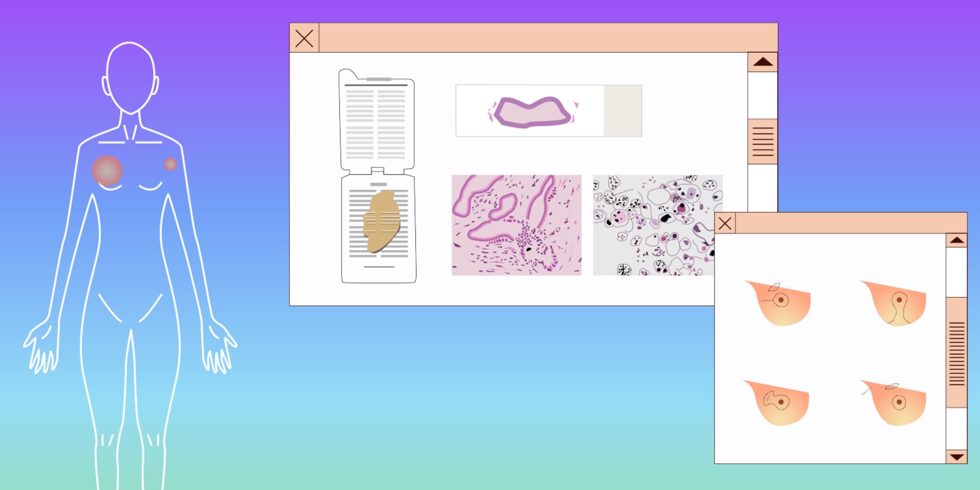Viewport: 980px width, 490px height.
Task: Click the large window's scrollbar thumb
Action: (x=763, y=141)
